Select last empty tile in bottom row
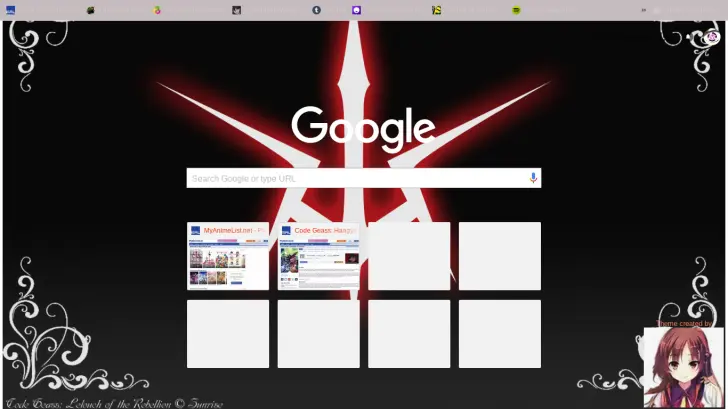Screen dimensions: 728x409 click(x=499, y=334)
